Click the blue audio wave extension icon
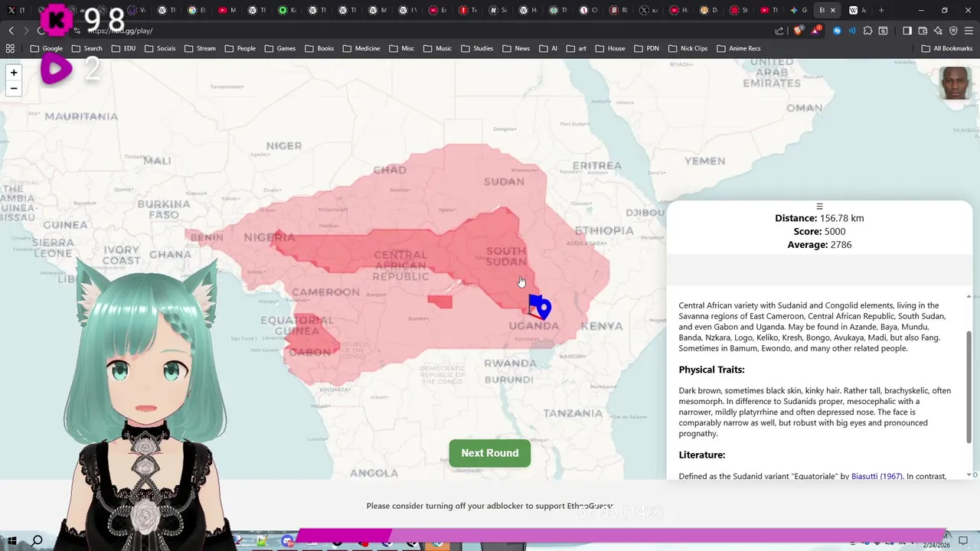Screen dimensions: 980x551 (x=852, y=31)
